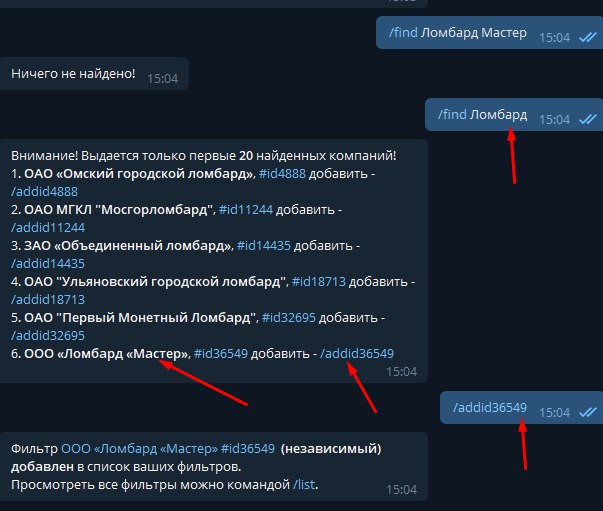Click the /addid32695 command link
Screen dimensions: 603x511
coord(48,336)
